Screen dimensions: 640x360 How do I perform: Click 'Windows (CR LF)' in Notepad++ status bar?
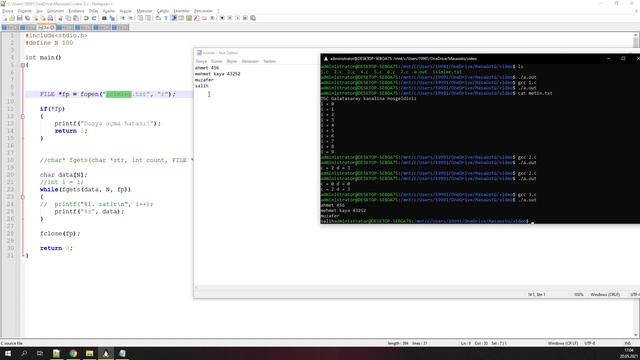(563, 343)
